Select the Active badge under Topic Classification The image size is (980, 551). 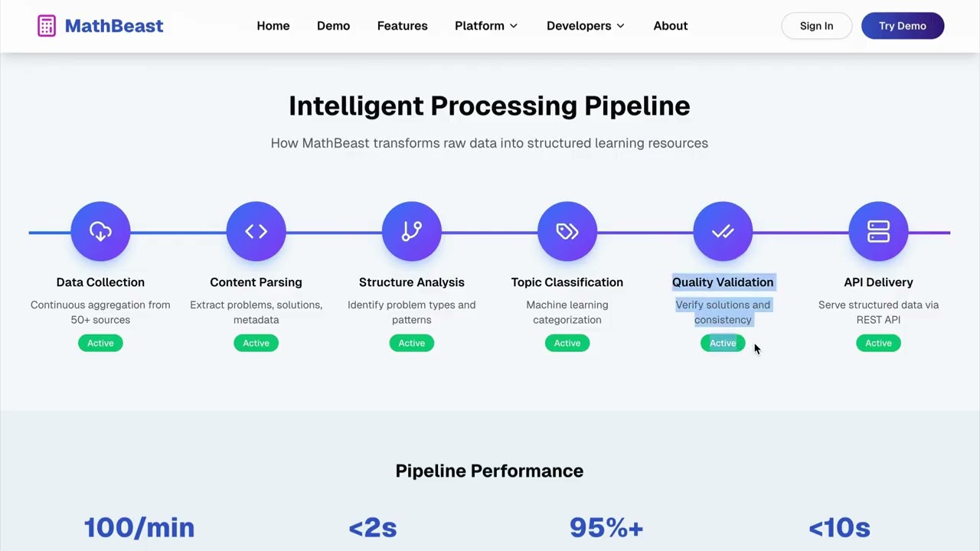pos(567,343)
